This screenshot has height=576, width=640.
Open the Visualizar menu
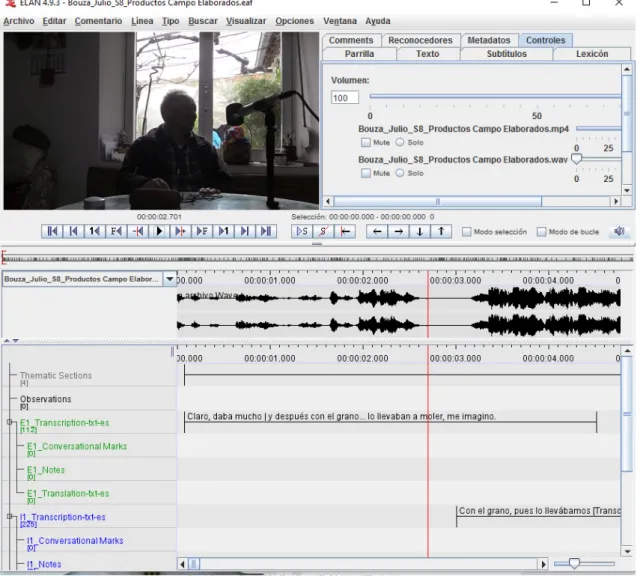point(246,21)
